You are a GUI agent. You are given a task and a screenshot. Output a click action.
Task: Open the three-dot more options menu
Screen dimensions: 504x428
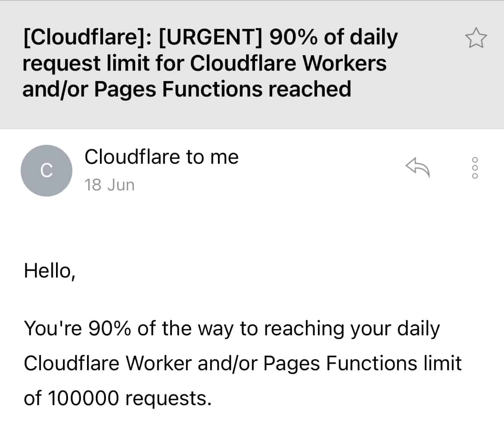476,168
